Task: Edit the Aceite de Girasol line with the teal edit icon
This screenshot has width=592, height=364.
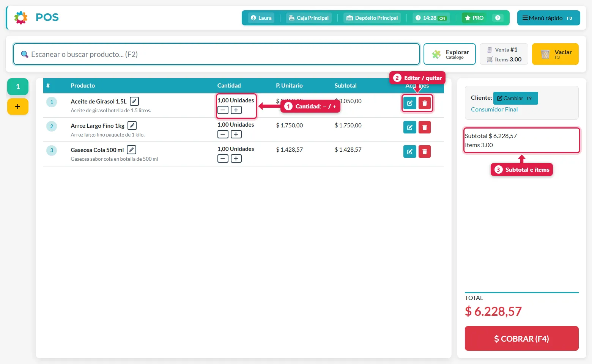Action: click(x=410, y=103)
